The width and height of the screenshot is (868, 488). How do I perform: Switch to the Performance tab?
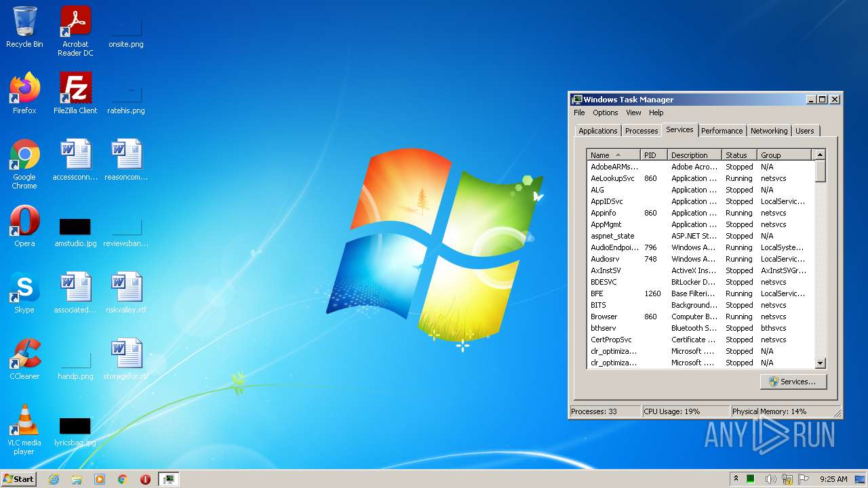tap(722, 131)
